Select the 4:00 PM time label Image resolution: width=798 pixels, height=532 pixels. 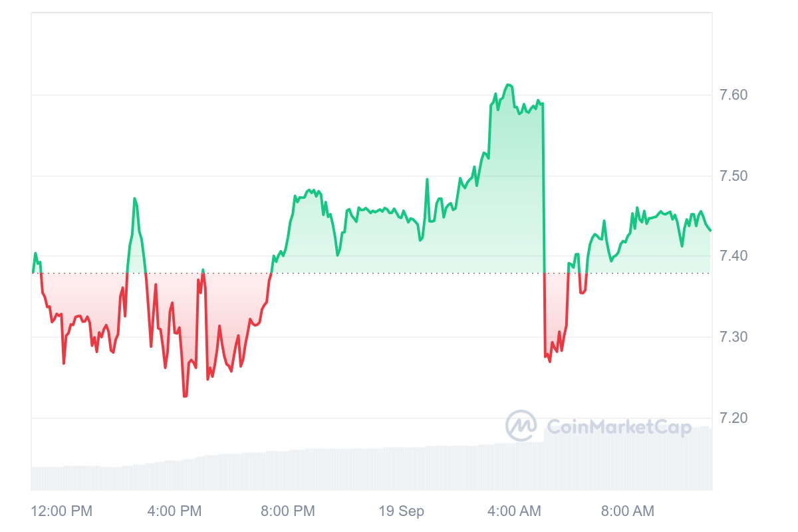pyautogui.click(x=174, y=511)
